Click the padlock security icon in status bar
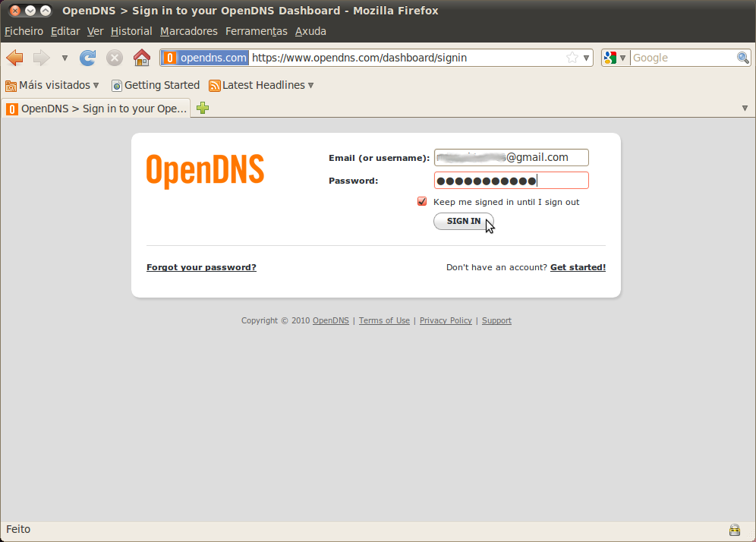This screenshot has width=756, height=542. pyautogui.click(x=734, y=530)
